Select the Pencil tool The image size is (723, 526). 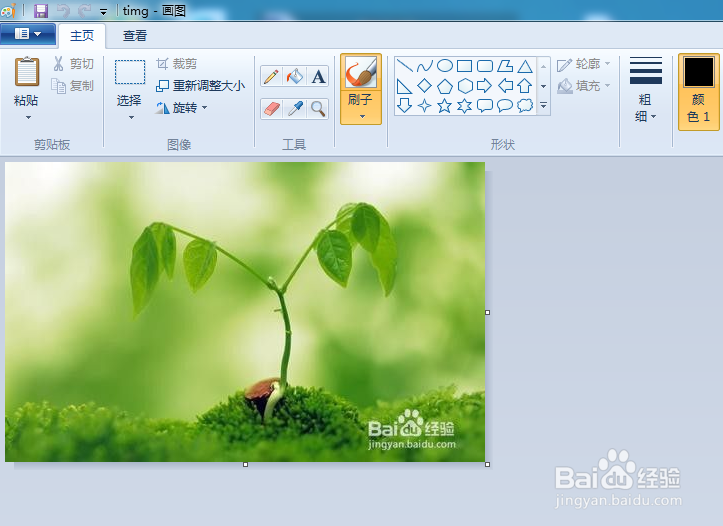click(272, 76)
